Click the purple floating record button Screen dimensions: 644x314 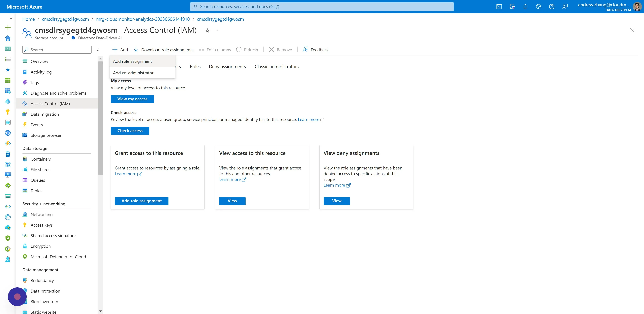(x=17, y=297)
